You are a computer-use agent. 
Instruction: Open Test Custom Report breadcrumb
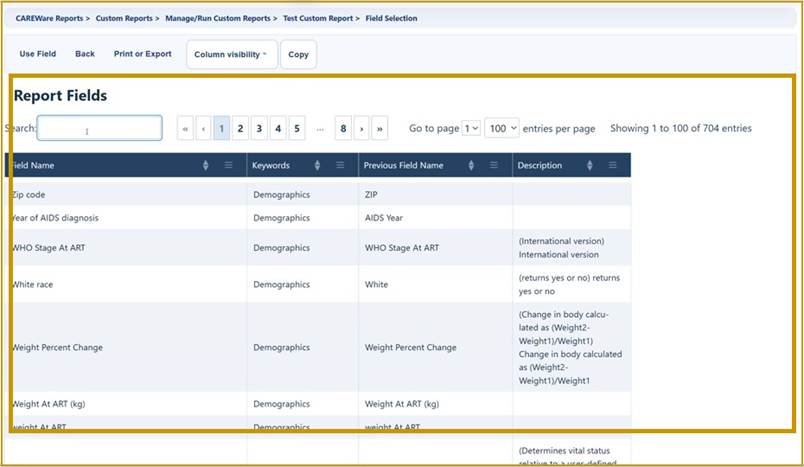(x=318, y=18)
